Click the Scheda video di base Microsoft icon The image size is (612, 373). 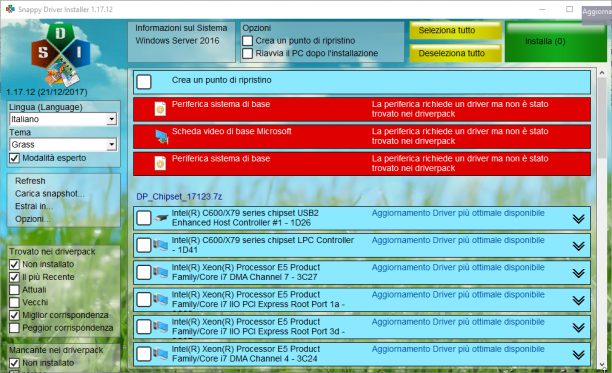point(161,136)
